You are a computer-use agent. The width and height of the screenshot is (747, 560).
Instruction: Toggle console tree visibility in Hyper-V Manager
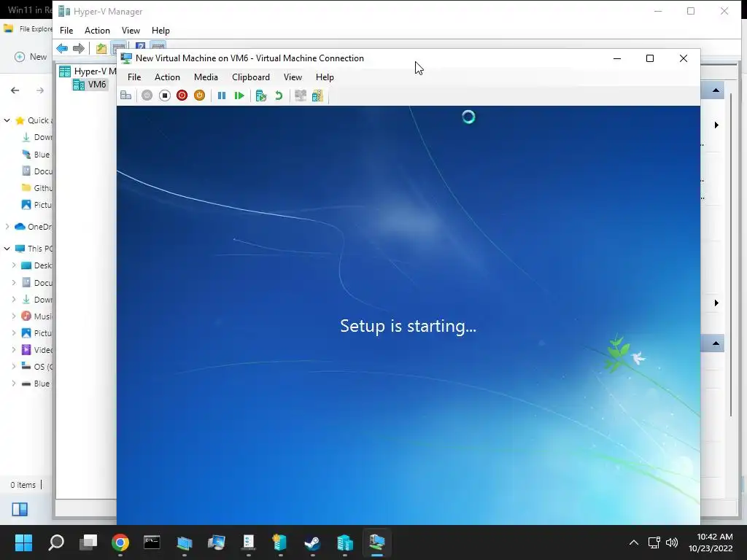(x=119, y=47)
